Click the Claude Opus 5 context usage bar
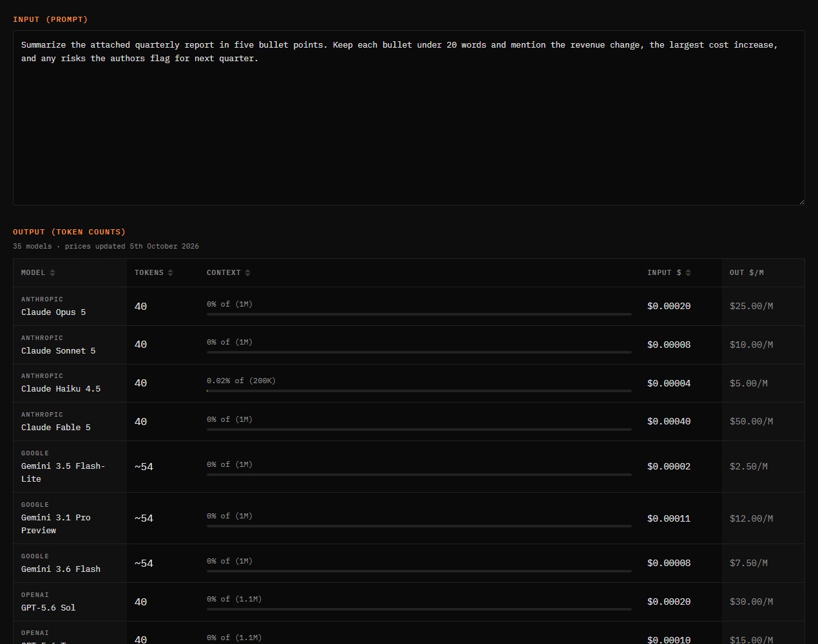Image resolution: width=818 pixels, height=644 pixels. 419,314
